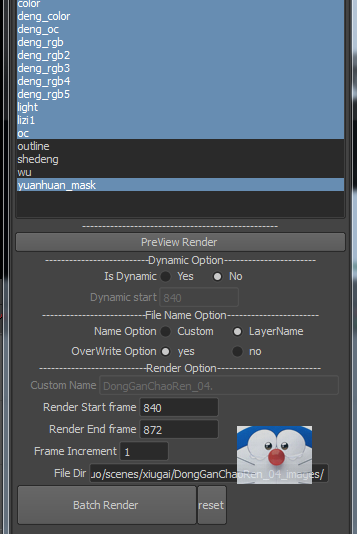Screen dimensions: 362x534
Task: Select the deng_rgb4 layer row
Action: (180, 81)
